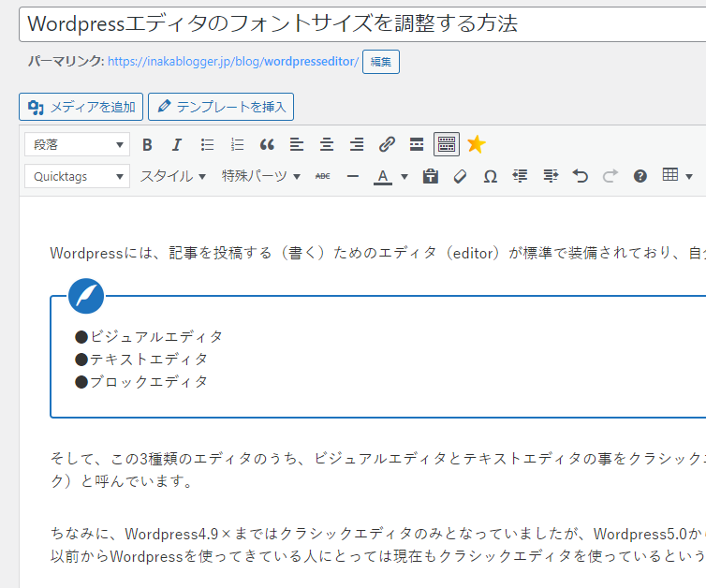Insert a special character with Omega icon
Screen dimensions: 706x588
click(x=490, y=176)
